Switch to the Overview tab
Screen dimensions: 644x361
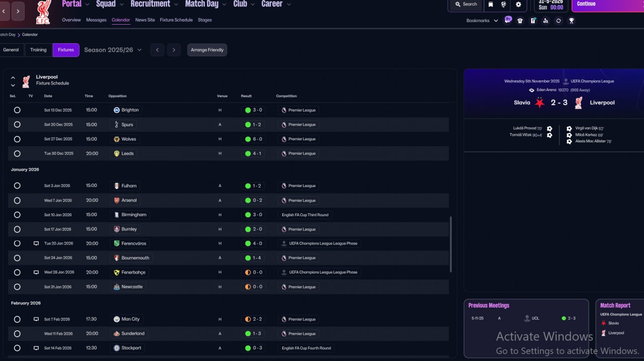tap(71, 20)
